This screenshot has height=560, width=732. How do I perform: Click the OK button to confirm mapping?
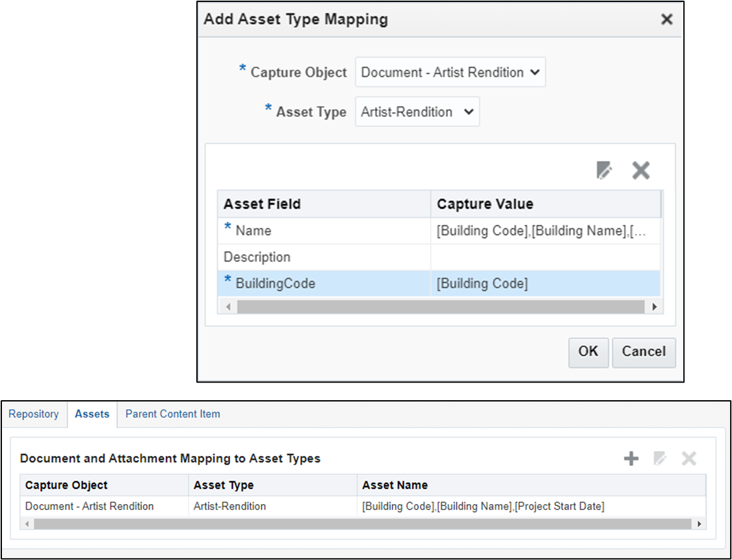point(588,352)
